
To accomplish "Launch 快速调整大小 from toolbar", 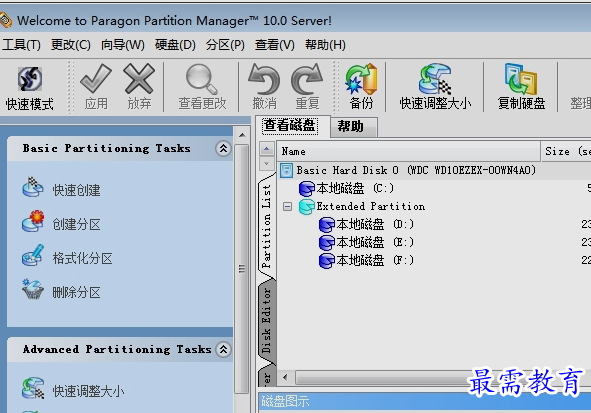I will point(435,79).
